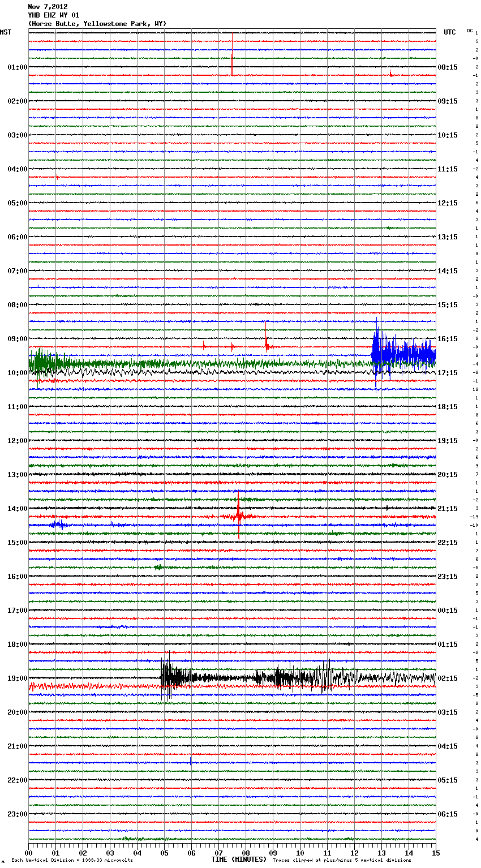This screenshot has width=481, height=868.
Task: Select the 20:00 MST row label
Action: (x=18, y=712)
